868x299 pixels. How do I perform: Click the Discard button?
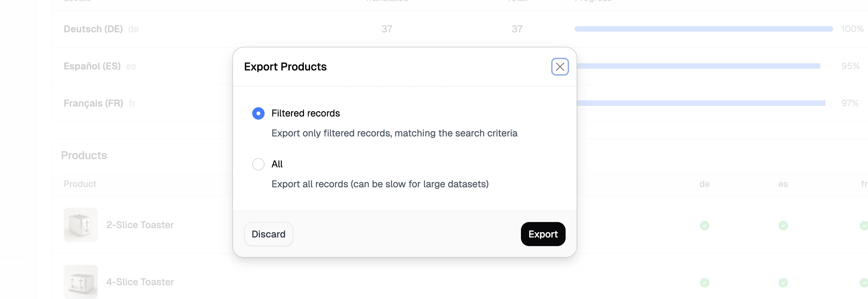[268, 234]
